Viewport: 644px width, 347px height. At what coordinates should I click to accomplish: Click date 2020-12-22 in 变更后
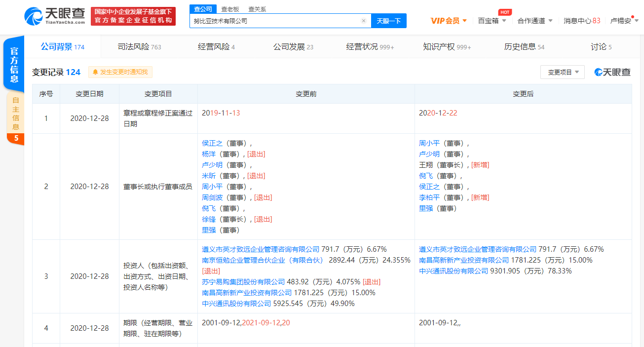[x=438, y=113]
